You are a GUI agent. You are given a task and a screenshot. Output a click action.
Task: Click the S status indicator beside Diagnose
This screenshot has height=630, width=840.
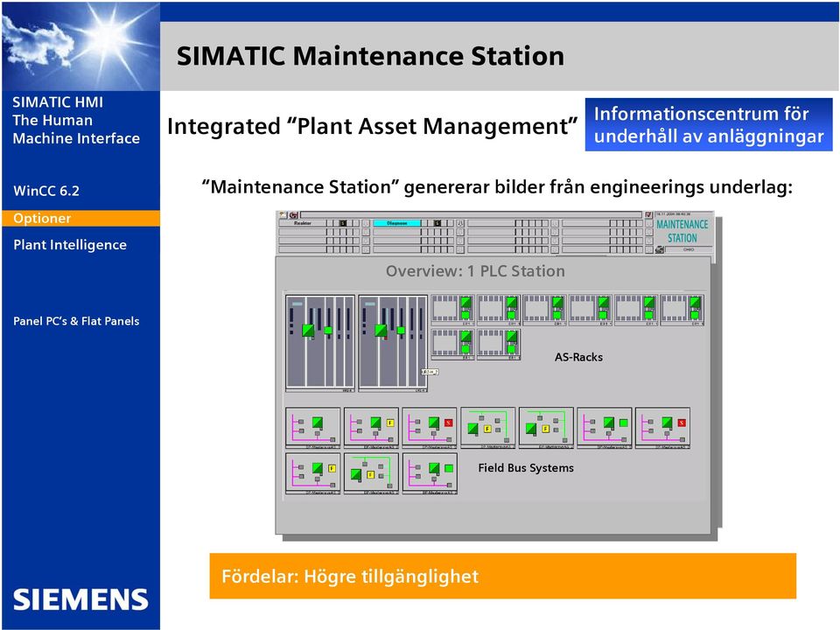pyautogui.click(x=437, y=223)
